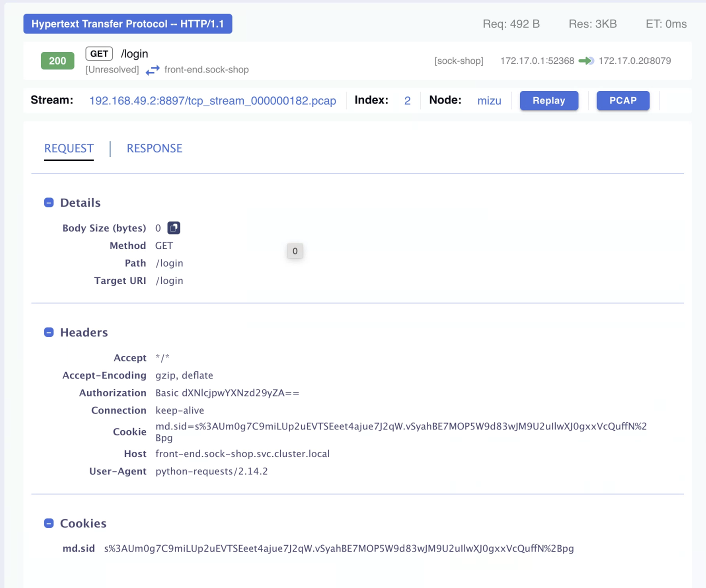
Task: Collapse the Cookies section
Action: pyautogui.click(x=49, y=523)
